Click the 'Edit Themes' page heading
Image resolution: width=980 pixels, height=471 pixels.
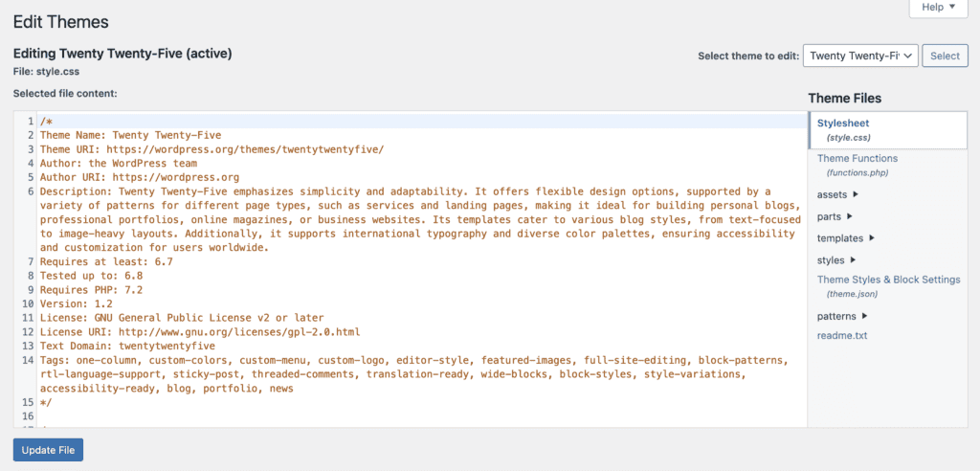60,23
